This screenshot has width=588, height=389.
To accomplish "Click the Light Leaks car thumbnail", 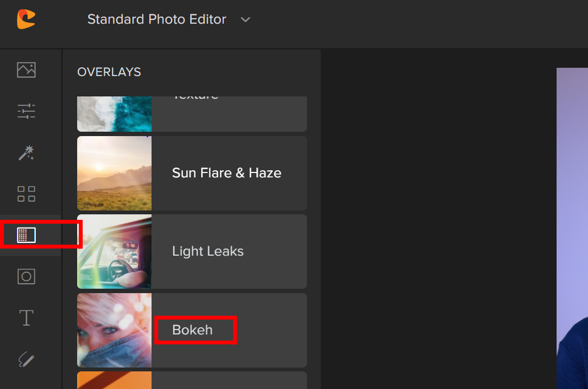I will (114, 251).
